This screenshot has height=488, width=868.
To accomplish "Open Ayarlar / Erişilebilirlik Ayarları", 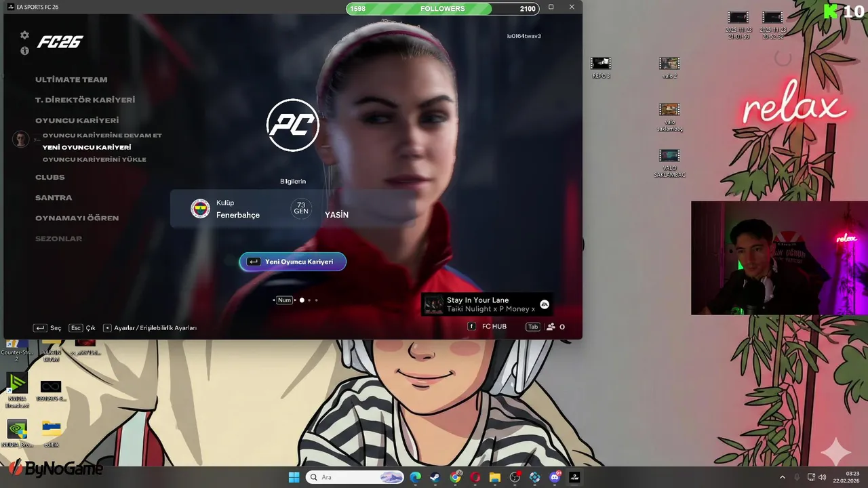I will [x=150, y=328].
